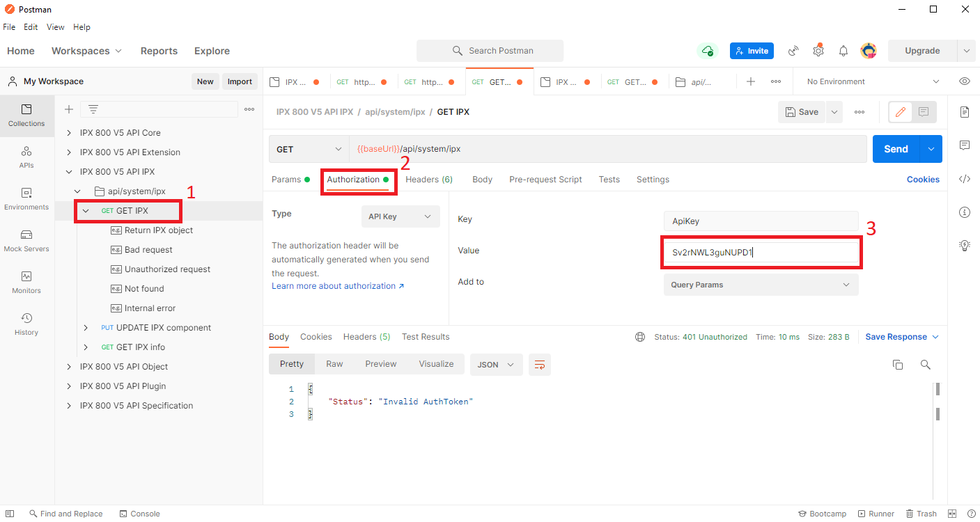Screen dimensions: 980x522
Task: Click the Search Postman box
Action: click(x=490, y=51)
